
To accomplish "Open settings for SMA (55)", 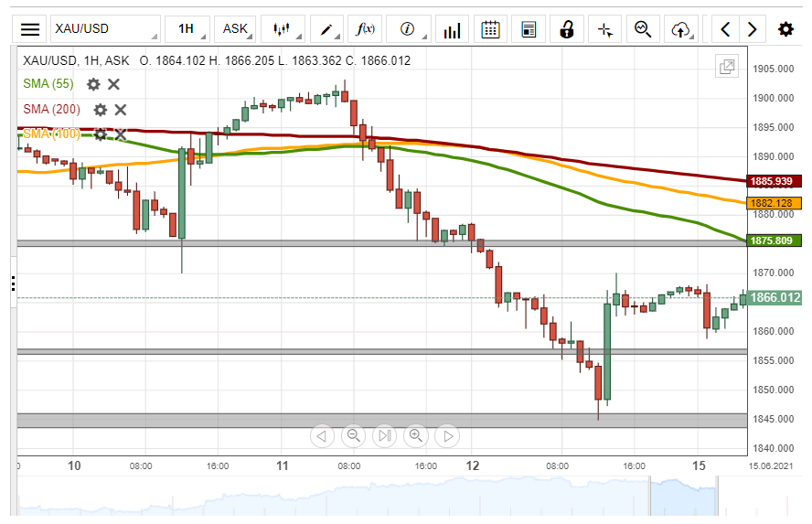I will click(93, 84).
